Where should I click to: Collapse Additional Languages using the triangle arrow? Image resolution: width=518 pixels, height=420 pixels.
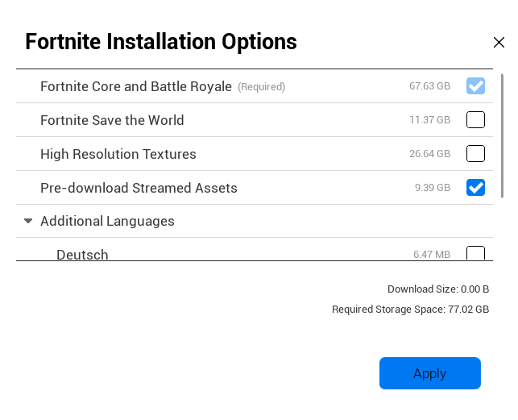click(x=28, y=221)
